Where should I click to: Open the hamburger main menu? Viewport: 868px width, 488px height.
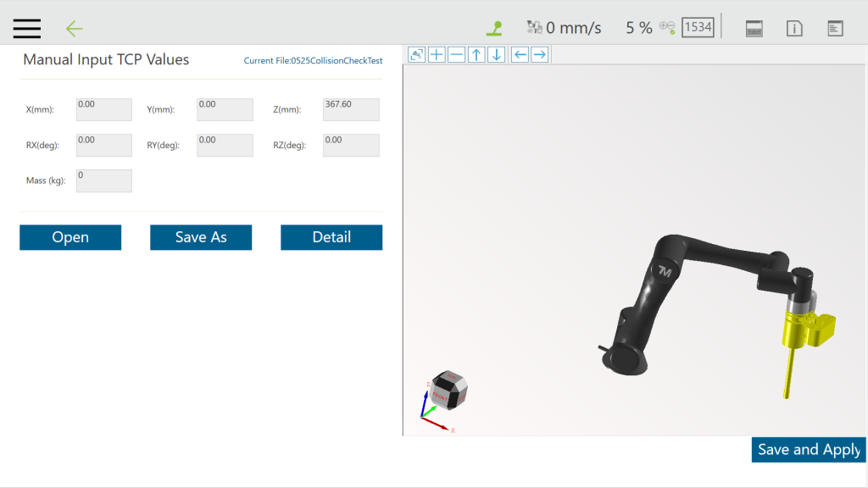pyautogui.click(x=27, y=28)
